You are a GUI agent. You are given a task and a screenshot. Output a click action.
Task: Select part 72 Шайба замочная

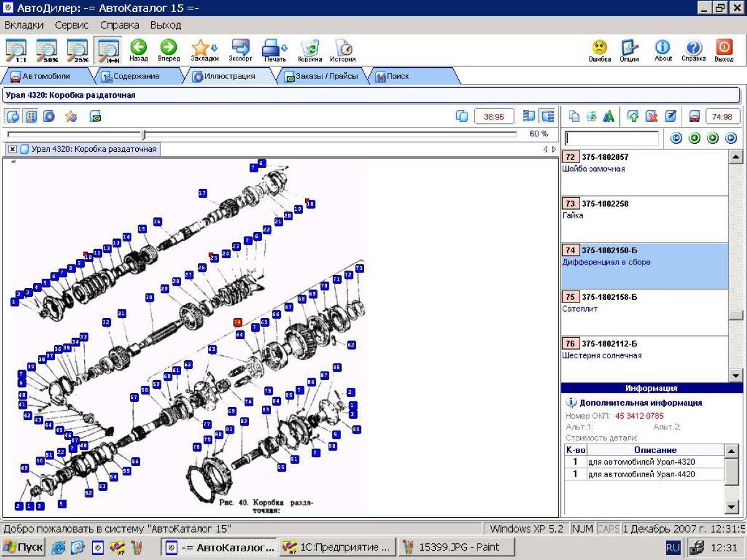644,173
